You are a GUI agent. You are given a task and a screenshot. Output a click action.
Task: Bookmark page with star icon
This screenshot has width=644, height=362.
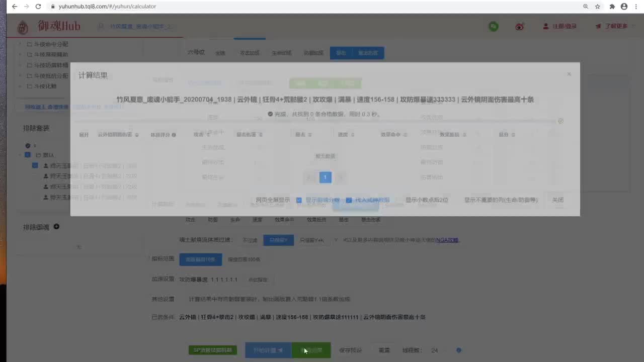[x=598, y=7]
